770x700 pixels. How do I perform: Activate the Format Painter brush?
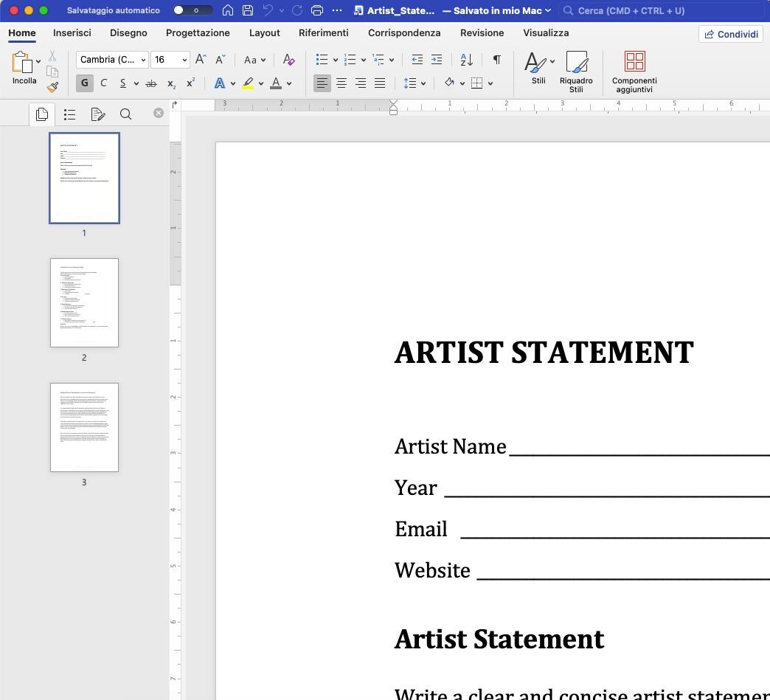coord(52,87)
